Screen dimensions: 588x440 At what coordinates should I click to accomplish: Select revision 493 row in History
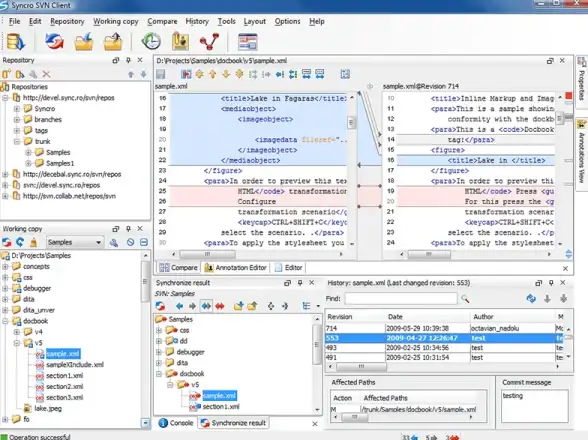(x=444, y=348)
